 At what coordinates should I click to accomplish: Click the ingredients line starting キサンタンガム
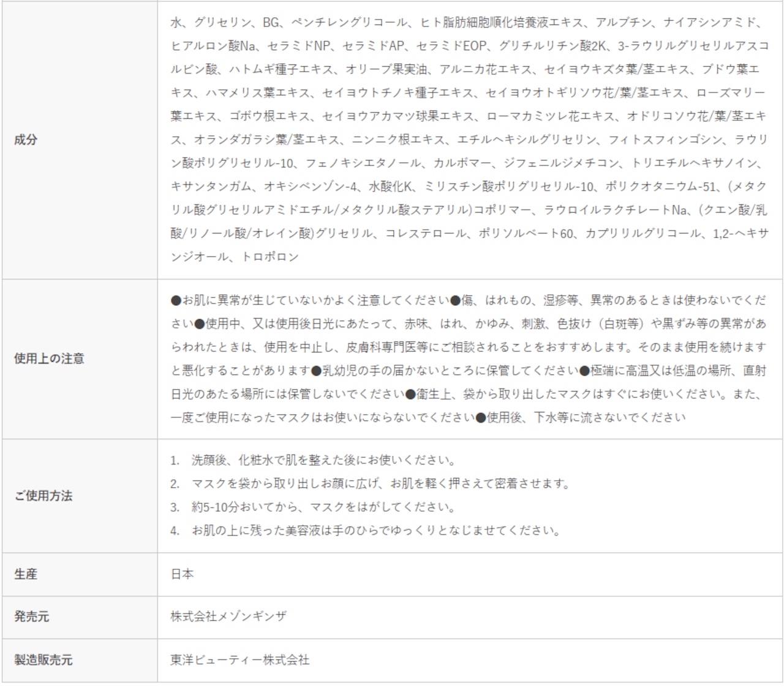point(469,186)
